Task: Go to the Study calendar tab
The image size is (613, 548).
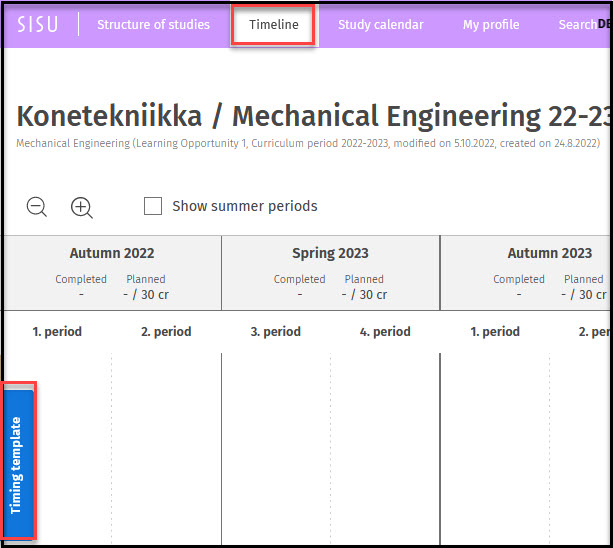Action: (x=380, y=25)
